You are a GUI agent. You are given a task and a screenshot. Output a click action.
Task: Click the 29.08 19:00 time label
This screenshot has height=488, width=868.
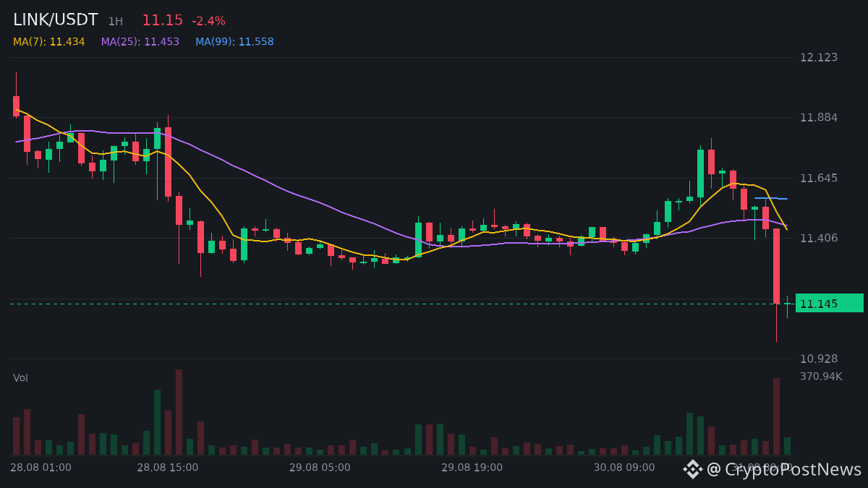[472, 467]
